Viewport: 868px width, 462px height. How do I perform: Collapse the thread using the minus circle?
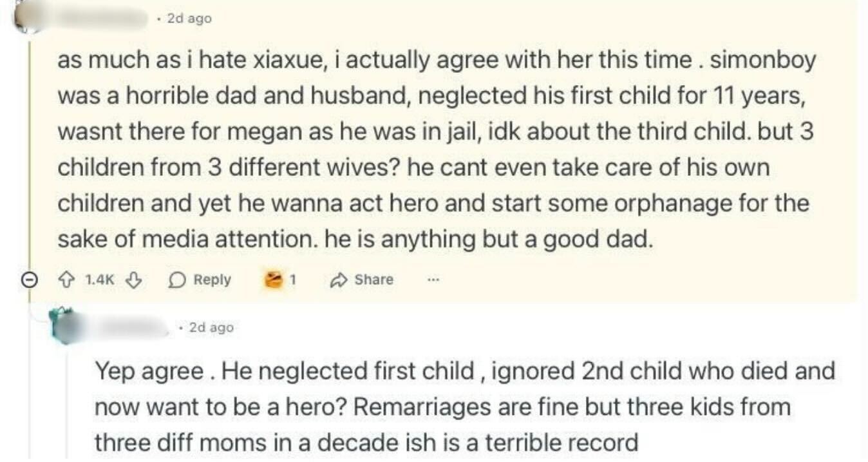click(x=29, y=280)
